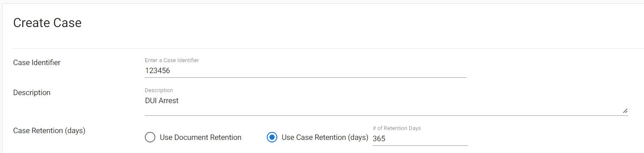
Task: Click the Create Case page heading
Action: 47,23
